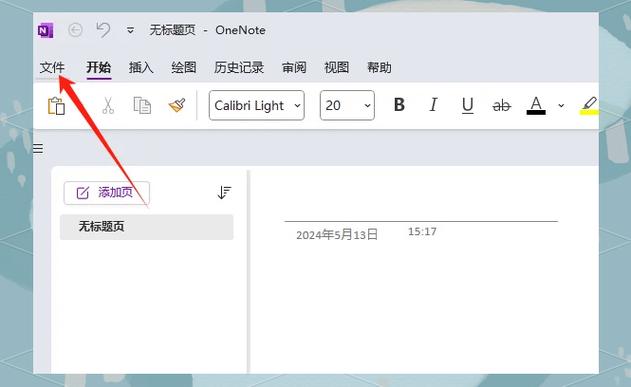Click the Paste clipboard icon
This screenshot has height=387, width=631.
coord(56,106)
